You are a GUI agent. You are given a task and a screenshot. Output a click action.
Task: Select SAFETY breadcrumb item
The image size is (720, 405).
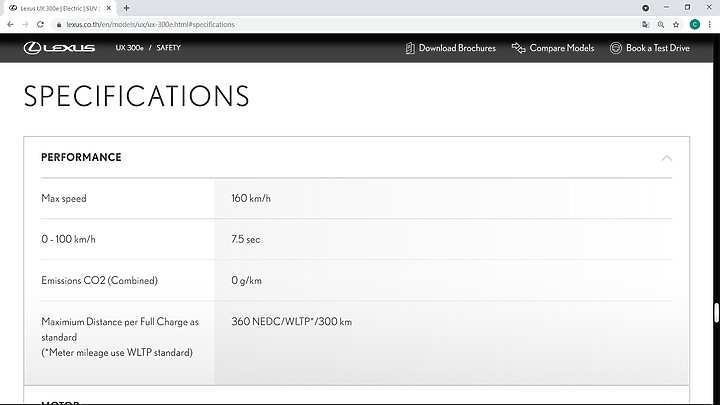(x=169, y=48)
